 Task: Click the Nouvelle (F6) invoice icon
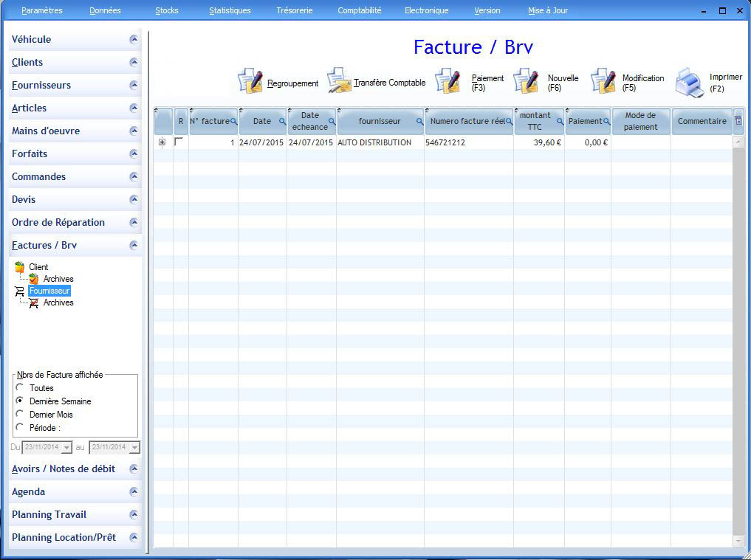526,81
